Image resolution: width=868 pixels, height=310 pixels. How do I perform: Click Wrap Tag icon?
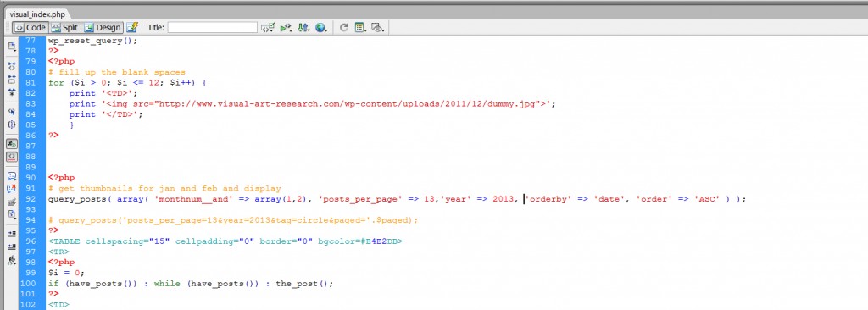12,202
